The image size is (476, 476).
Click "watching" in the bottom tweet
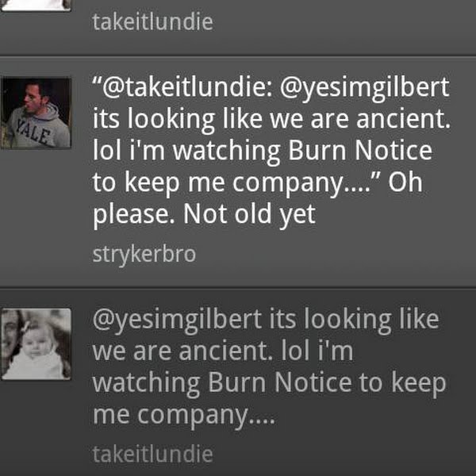tap(146, 382)
